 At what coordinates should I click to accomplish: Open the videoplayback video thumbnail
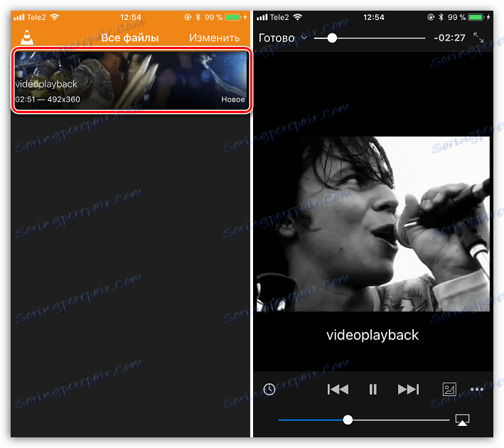click(x=131, y=80)
